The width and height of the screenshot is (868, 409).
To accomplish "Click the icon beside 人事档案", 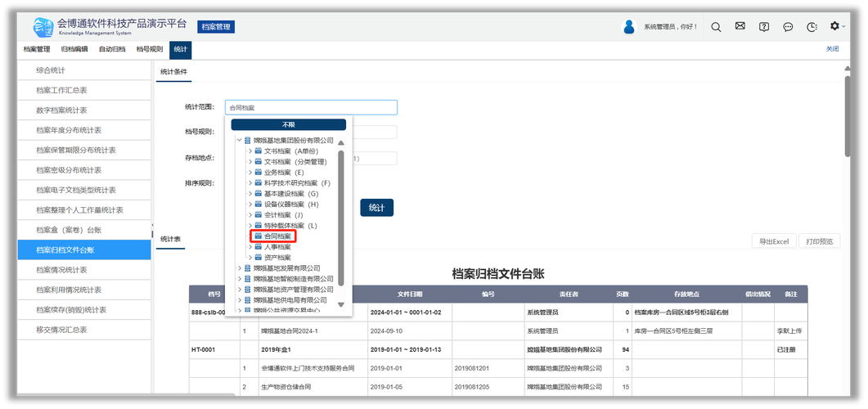I will coord(258,247).
